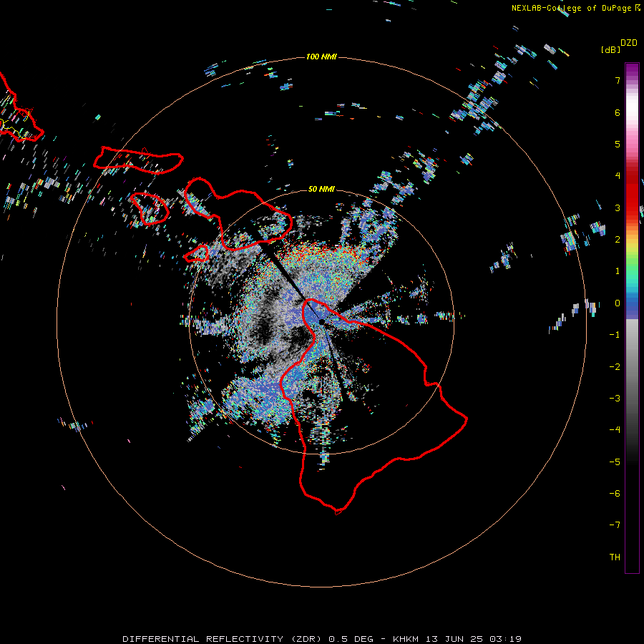Click the 100 NMI range ring label

click(x=321, y=57)
